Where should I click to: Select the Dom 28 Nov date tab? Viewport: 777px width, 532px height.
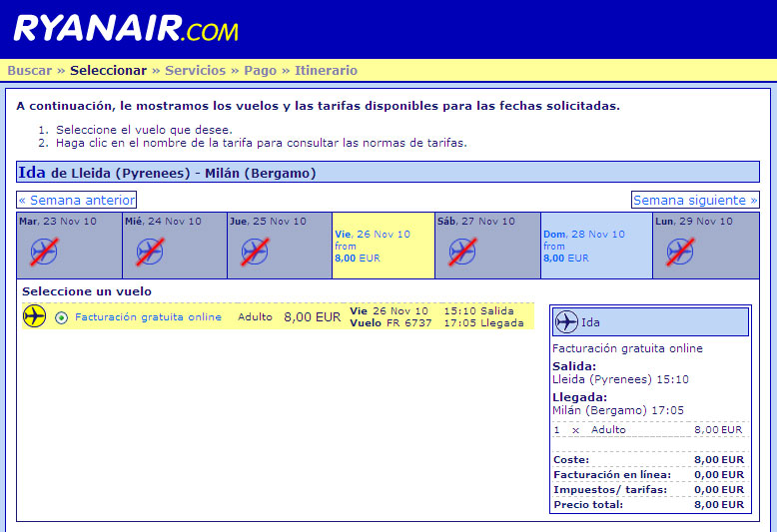pos(595,245)
